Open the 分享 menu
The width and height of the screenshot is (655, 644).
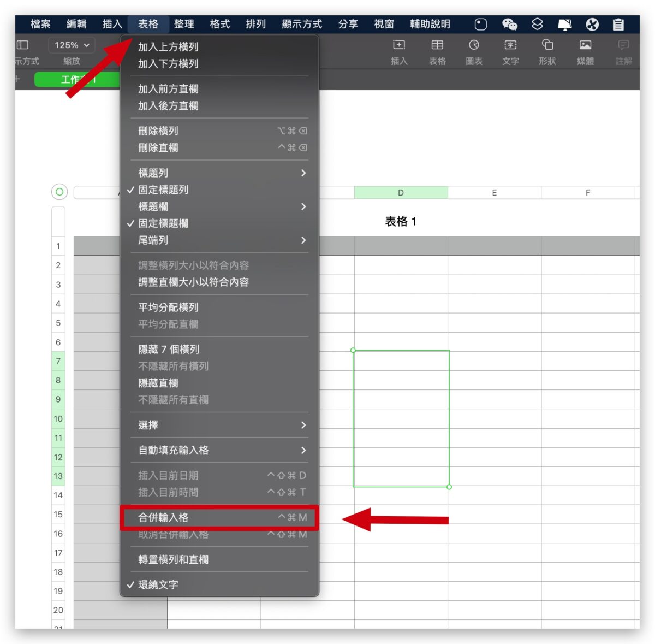click(x=348, y=24)
